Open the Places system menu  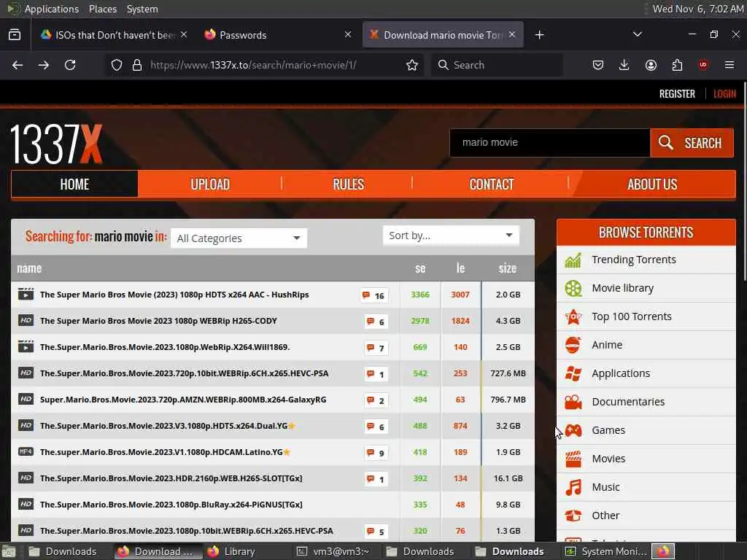pyautogui.click(x=102, y=9)
